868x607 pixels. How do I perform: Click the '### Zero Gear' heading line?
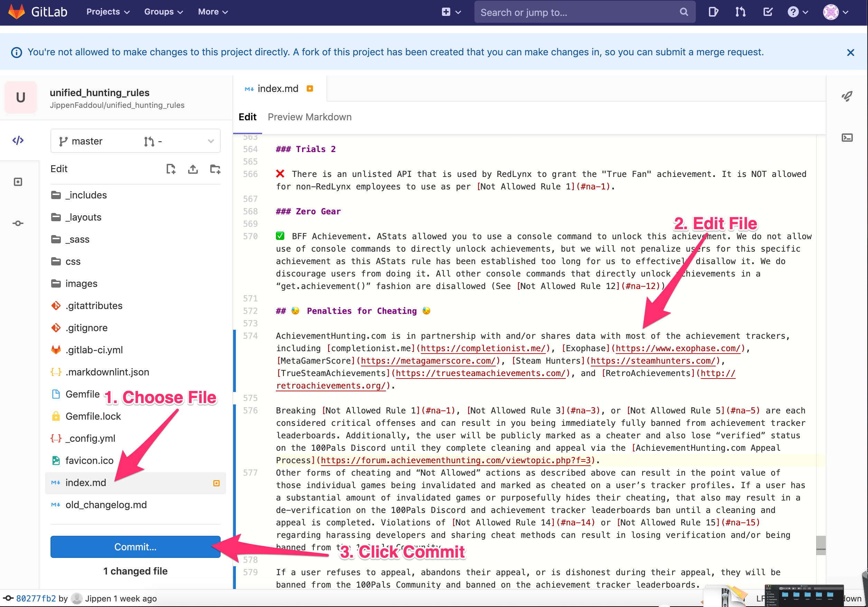tap(308, 211)
